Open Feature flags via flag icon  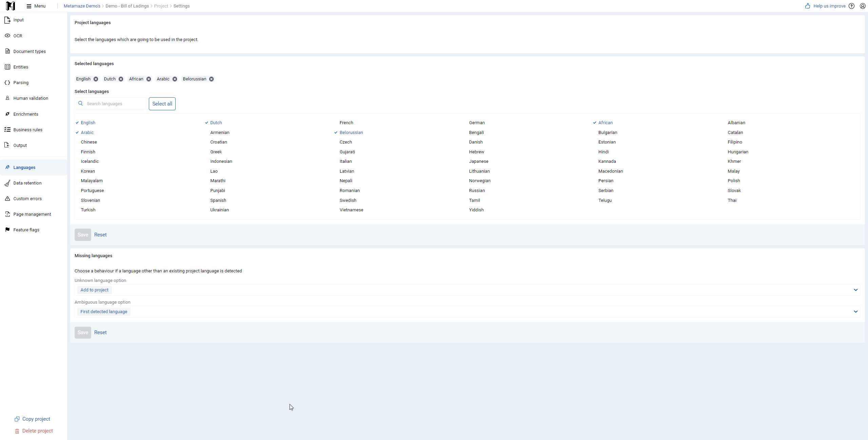click(7, 230)
